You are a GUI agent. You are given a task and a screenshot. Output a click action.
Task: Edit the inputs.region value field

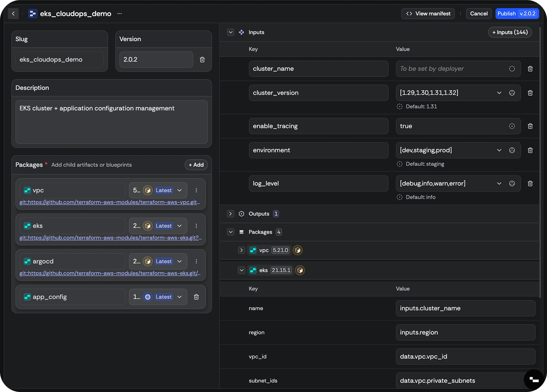pyautogui.click(x=466, y=333)
